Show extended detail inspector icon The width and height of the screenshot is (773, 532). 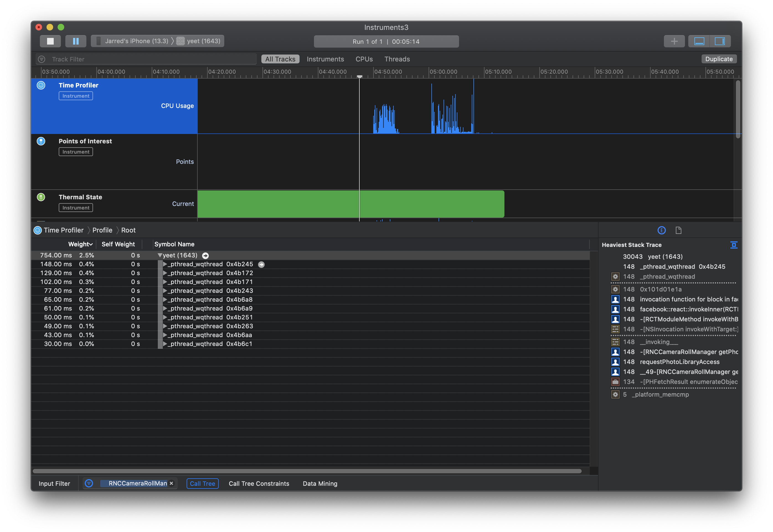pyautogui.click(x=661, y=230)
